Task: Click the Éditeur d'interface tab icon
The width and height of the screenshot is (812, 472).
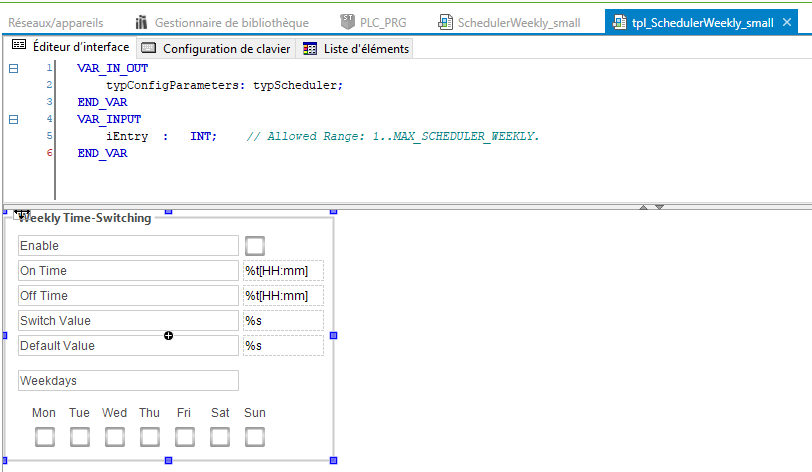Action: (x=19, y=47)
